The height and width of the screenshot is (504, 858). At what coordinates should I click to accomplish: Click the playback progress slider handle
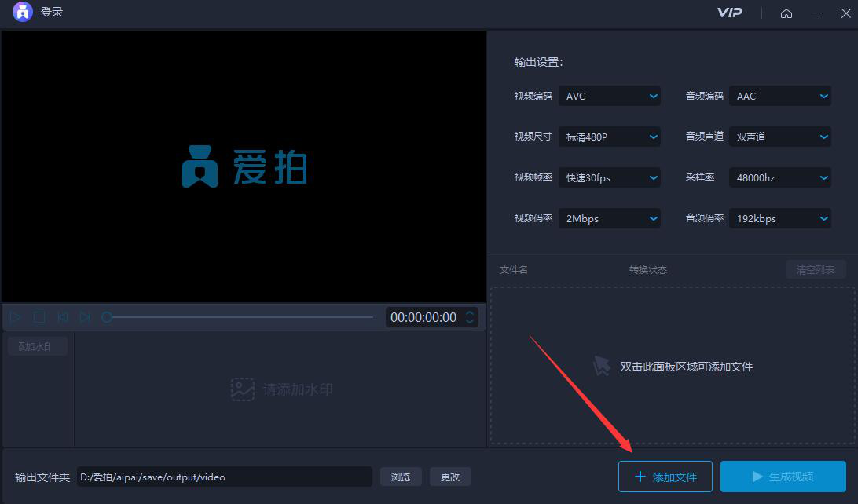[107, 317]
